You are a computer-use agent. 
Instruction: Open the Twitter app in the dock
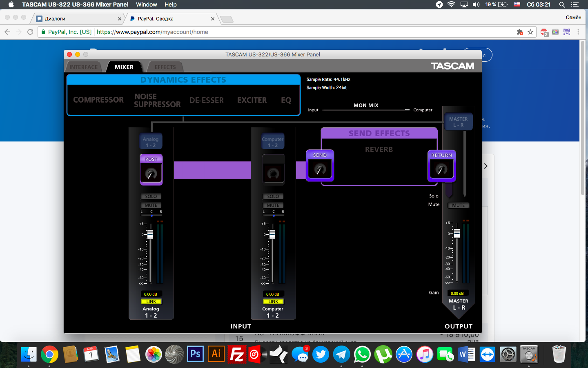pos(321,354)
